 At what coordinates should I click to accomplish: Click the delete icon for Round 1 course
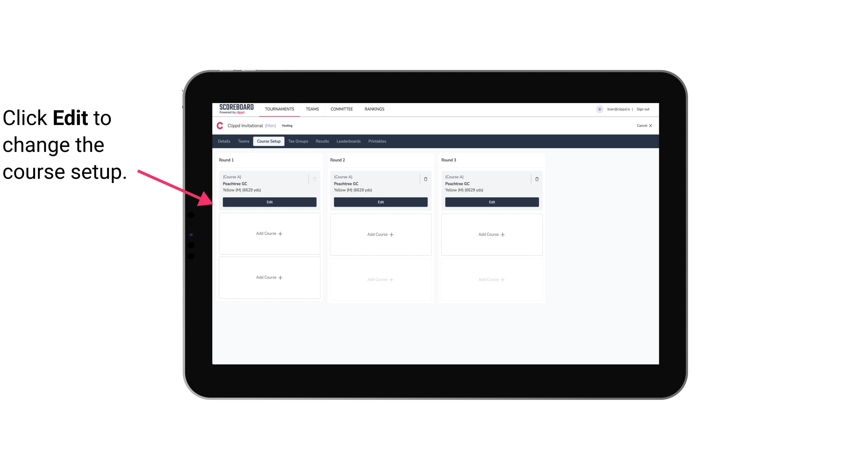314,179
